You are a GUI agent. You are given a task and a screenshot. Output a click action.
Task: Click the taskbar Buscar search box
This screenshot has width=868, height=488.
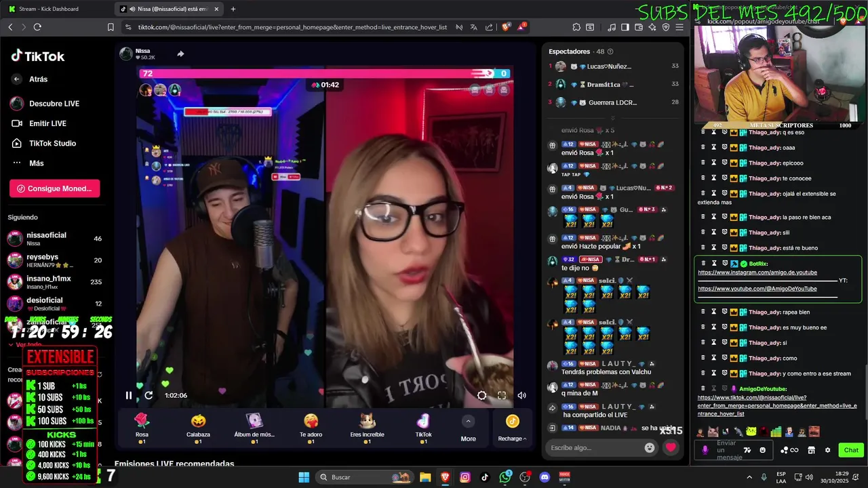coord(365,477)
